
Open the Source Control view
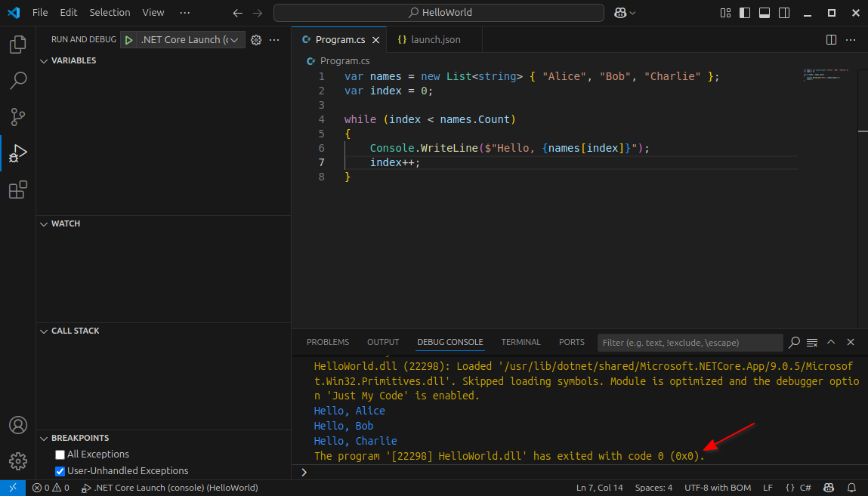coord(17,117)
